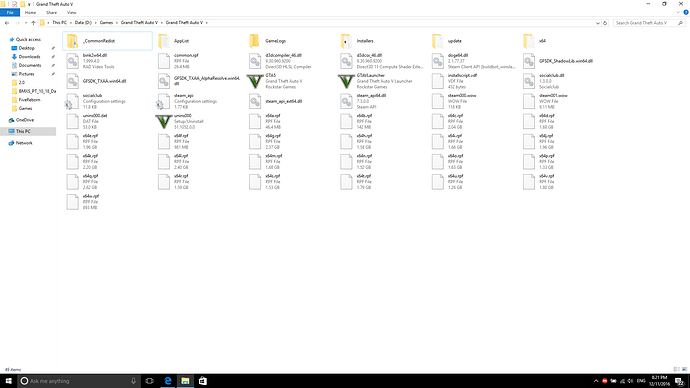Screen dimensions: 690x388
Task: Select the GTAVLauncher executable icon
Action: [346, 81]
